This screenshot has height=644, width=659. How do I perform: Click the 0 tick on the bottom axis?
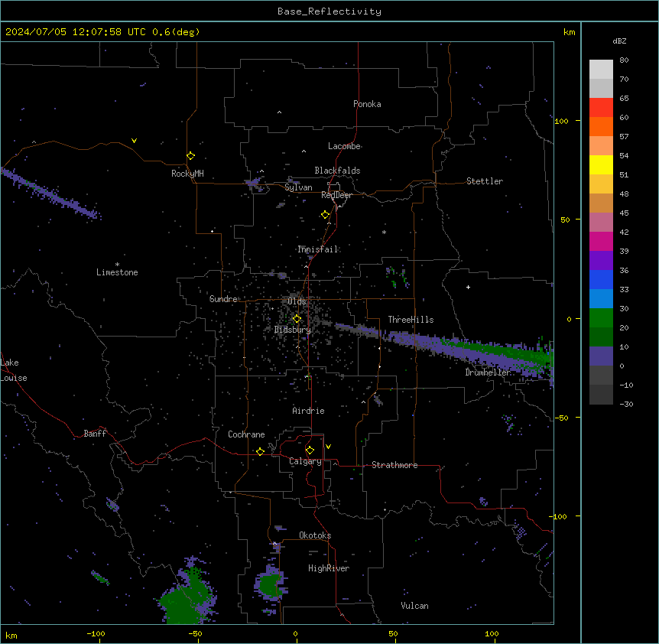click(295, 633)
